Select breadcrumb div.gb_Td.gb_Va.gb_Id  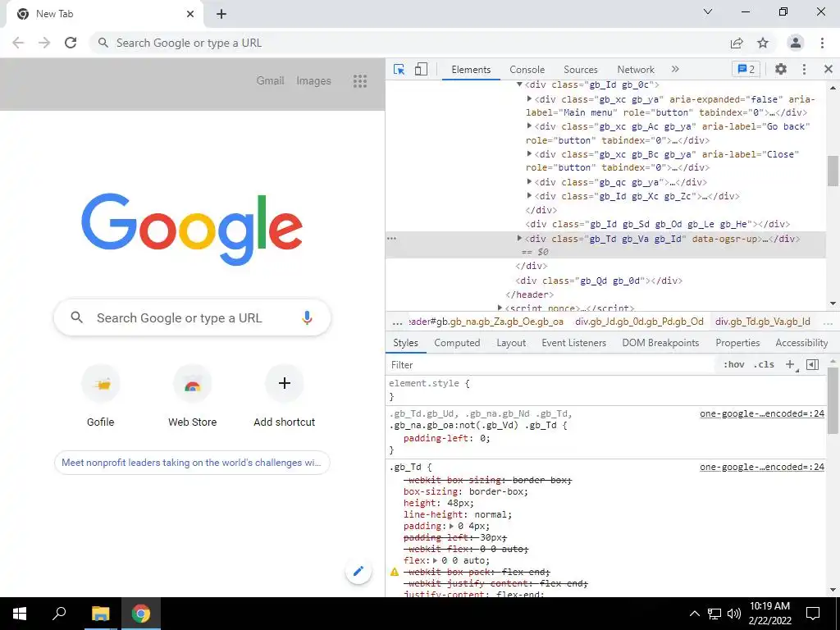(762, 322)
